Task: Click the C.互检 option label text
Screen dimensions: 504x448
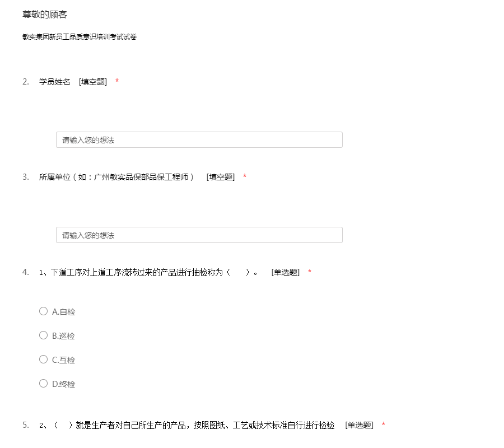Action: 63,360
